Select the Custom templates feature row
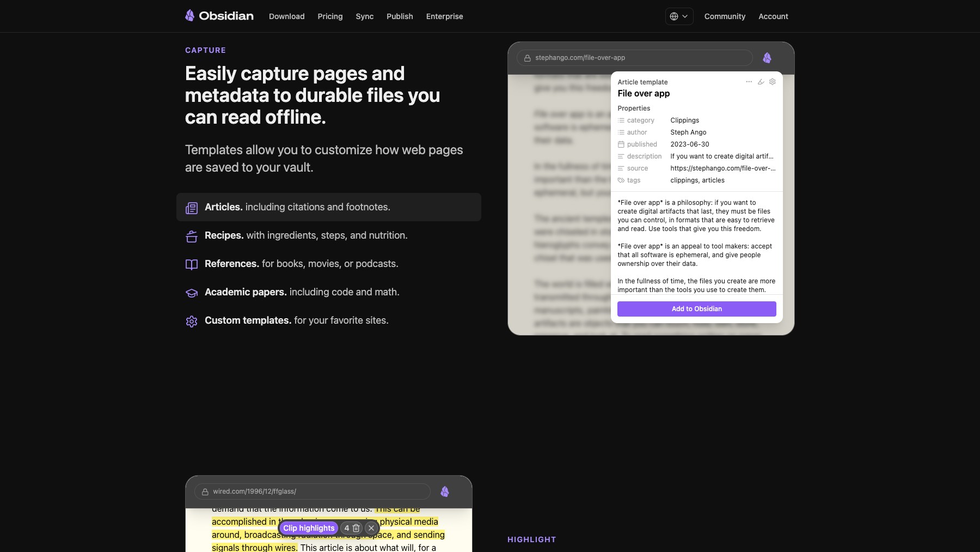The height and width of the screenshot is (552, 980). point(328,320)
